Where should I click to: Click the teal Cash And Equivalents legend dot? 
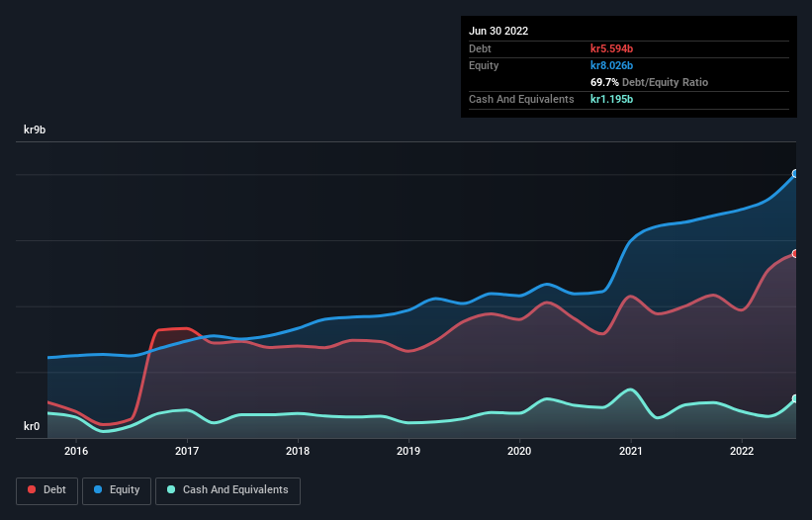(171, 489)
